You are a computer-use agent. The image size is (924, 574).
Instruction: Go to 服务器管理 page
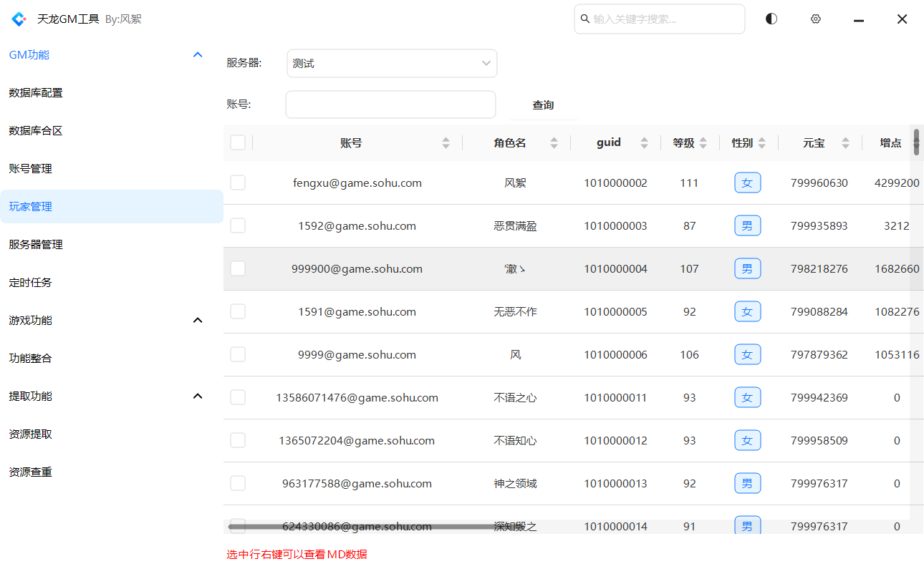[x=36, y=245]
